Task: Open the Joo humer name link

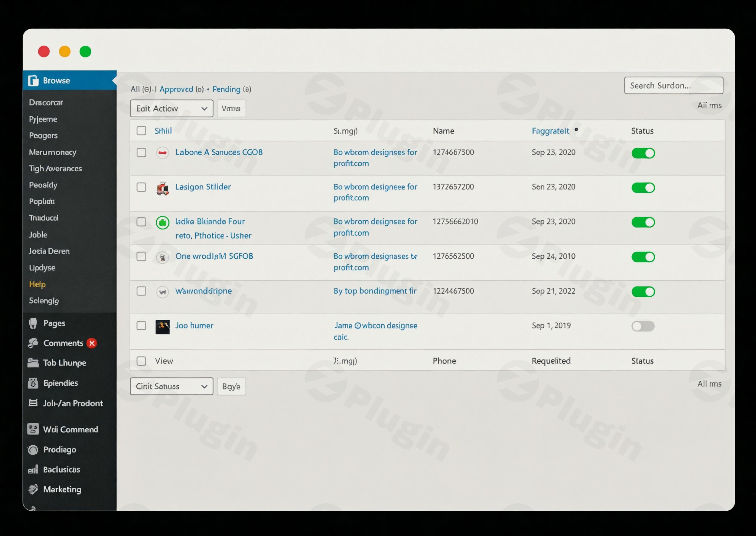Action: (x=194, y=325)
